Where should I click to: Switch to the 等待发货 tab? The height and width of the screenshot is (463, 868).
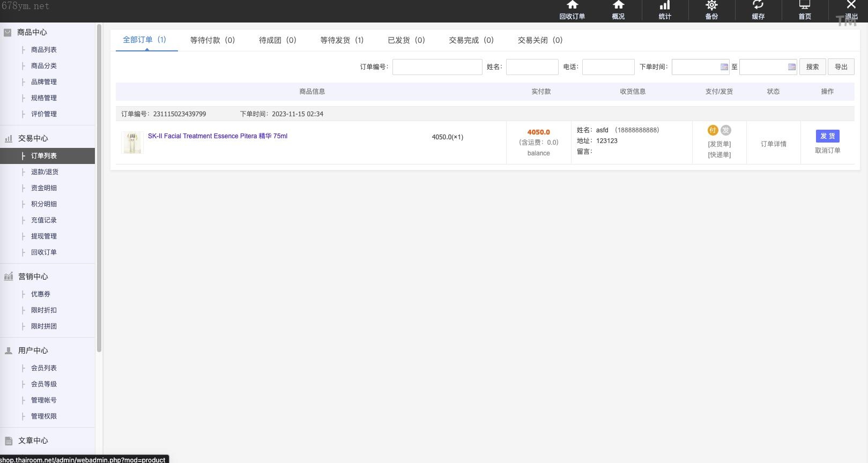pos(342,40)
